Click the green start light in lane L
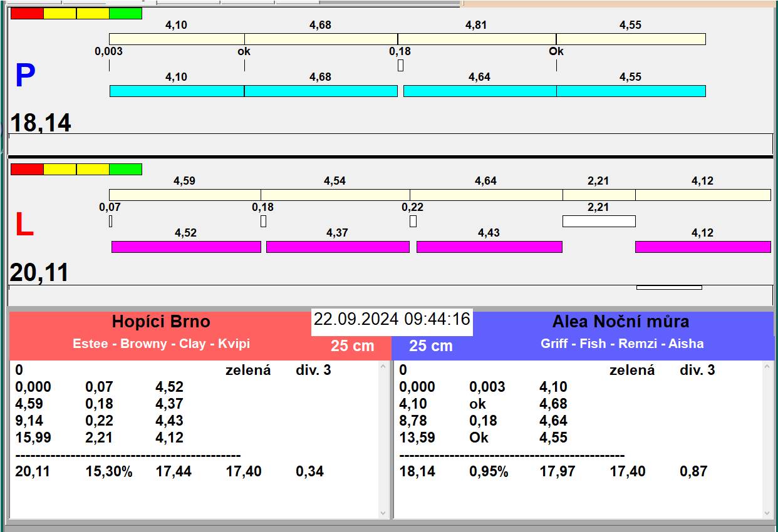This screenshot has height=532, width=778. (125, 169)
